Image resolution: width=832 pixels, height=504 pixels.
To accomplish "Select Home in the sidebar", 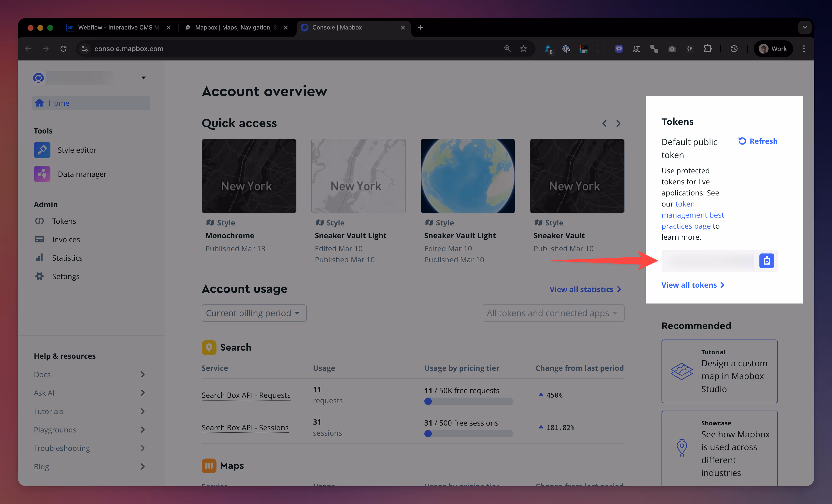I will tap(91, 103).
